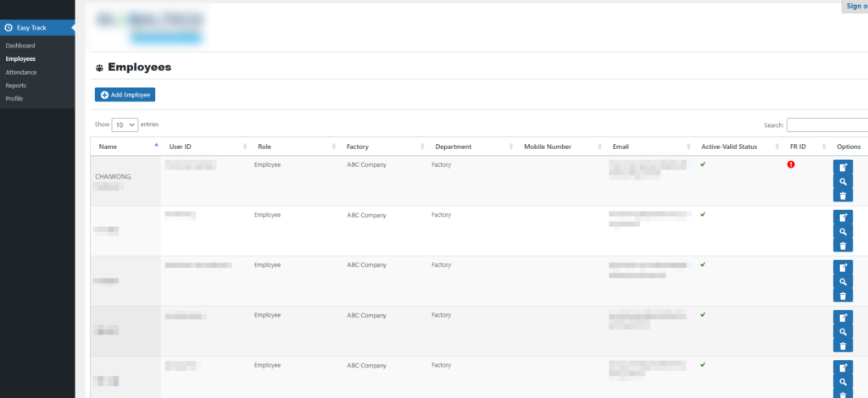This screenshot has width=868, height=398.
Task: Sort the table by the Factory column
Action: [382, 146]
